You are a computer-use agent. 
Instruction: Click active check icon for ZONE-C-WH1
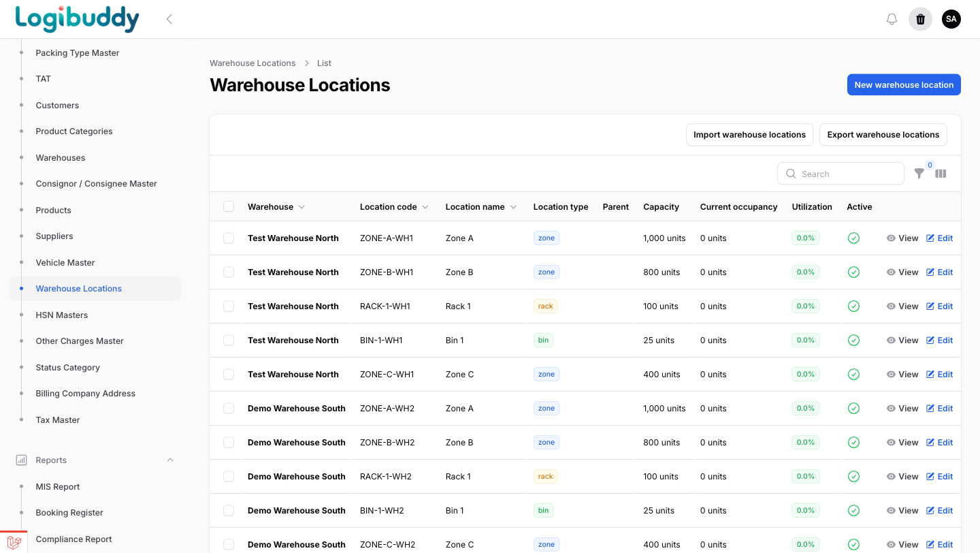coord(853,375)
